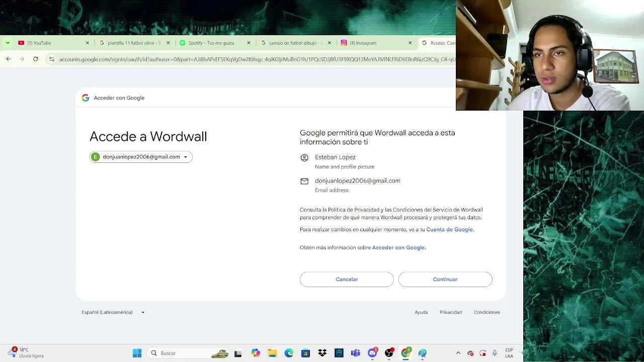Screen dimensions: 644x362
Task: Open the weather widget showing 18°C
Action: pyautogui.click(x=26, y=352)
